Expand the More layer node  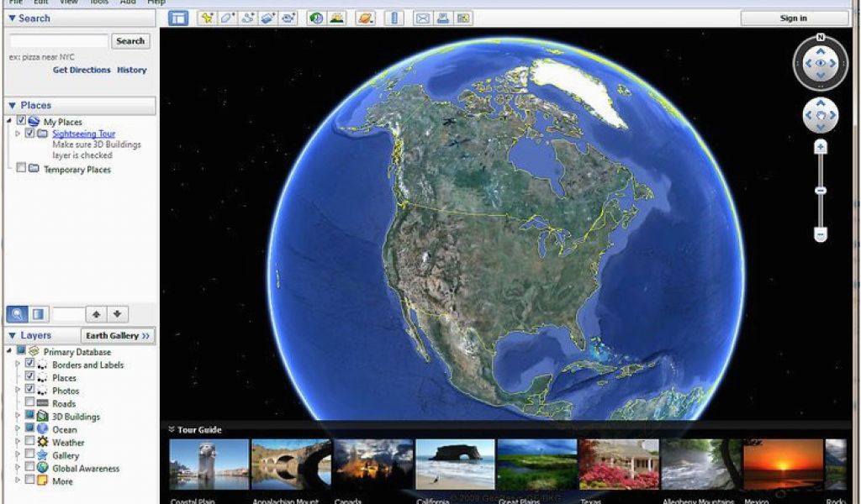coord(18,480)
